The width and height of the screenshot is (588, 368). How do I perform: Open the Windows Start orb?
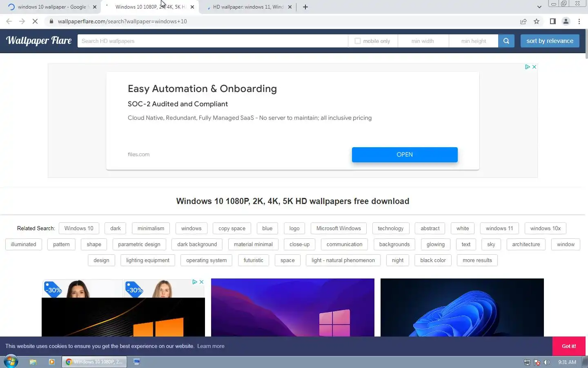11,361
